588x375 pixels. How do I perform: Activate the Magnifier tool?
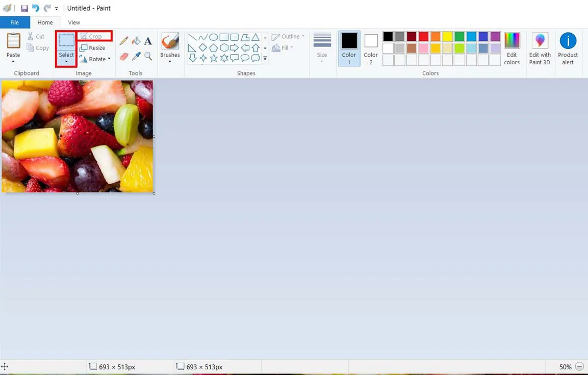148,56
